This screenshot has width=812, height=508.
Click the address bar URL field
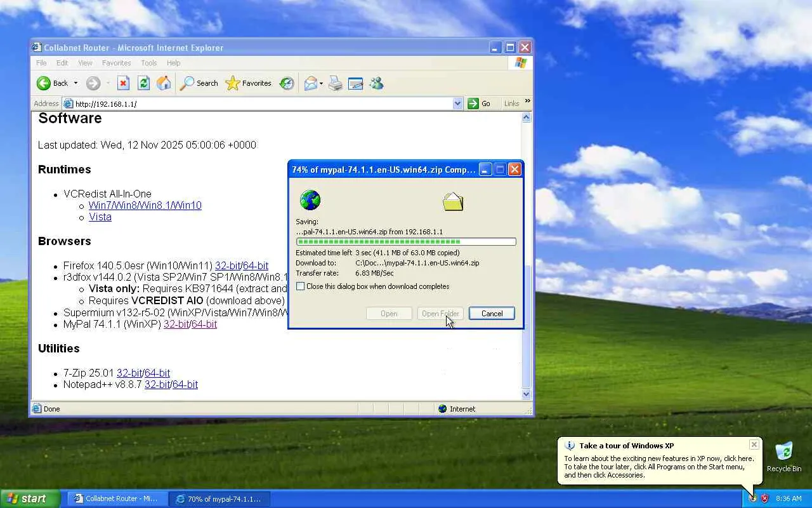(x=263, y=104)
